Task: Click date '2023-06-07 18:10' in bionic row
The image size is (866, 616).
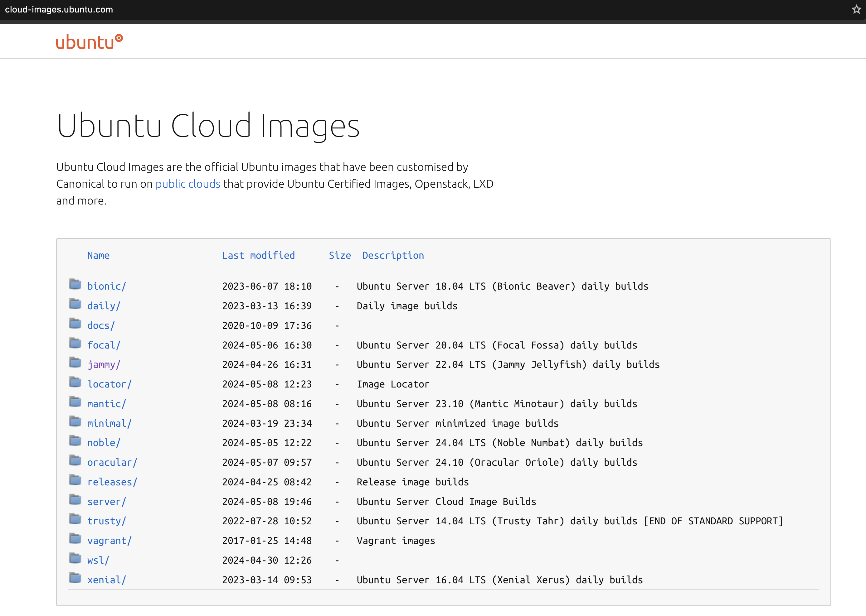Action: pyautogui.click(x=267, y=286)
